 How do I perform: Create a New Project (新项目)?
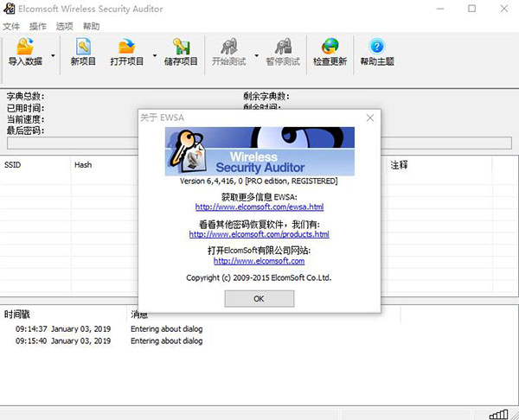point(83,52)
